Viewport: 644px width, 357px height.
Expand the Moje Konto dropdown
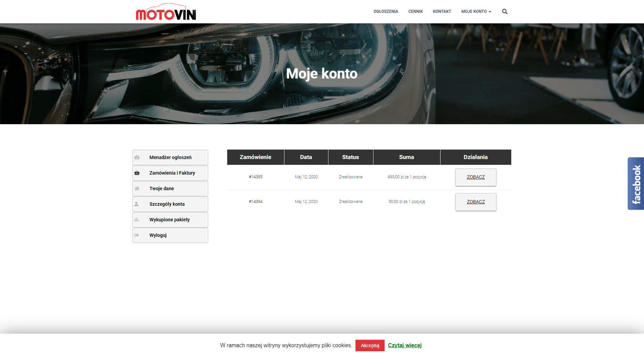pos(476,11)
